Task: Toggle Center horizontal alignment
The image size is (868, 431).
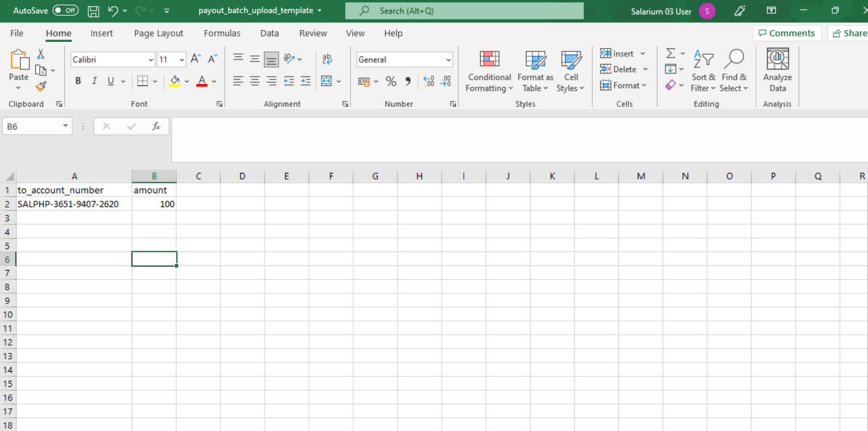Action: (255, 81)
